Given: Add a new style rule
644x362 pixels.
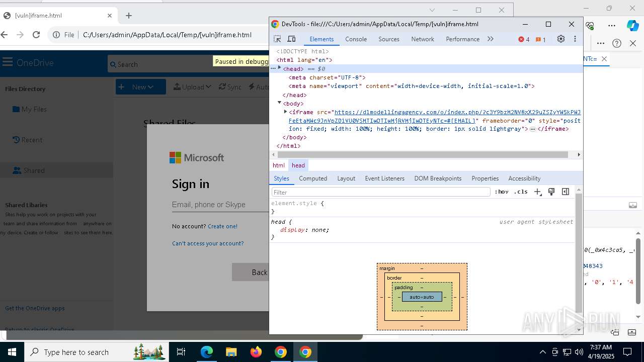Looking at the screenshot, I should [538, 192].
